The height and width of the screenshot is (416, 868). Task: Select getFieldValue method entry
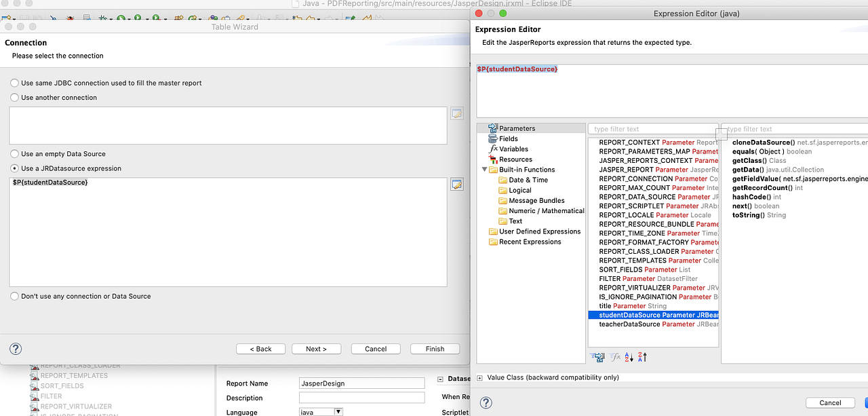(800, 178)
